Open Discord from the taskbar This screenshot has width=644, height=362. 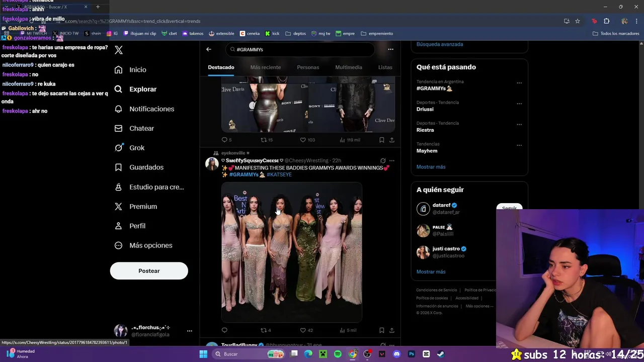[397, 354]
